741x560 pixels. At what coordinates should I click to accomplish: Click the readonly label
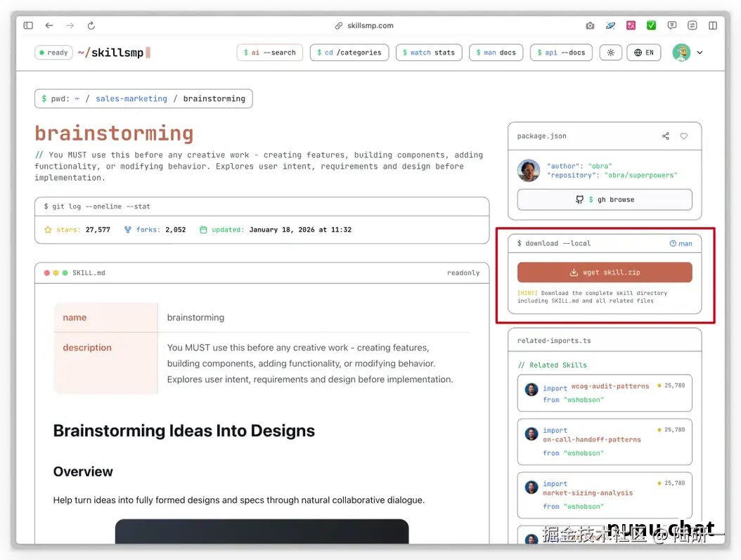(x=463, y=273)
